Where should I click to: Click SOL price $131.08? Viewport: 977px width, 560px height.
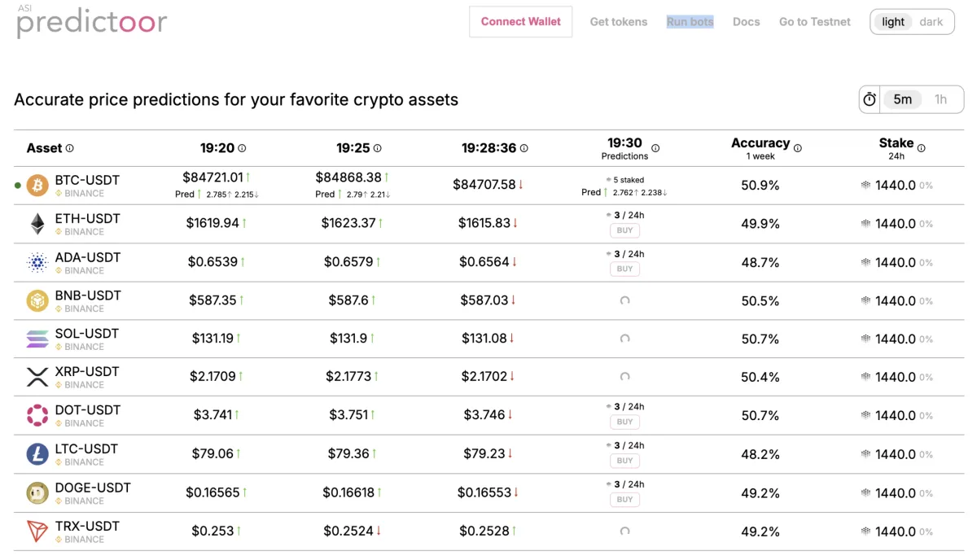click(x=484, y=339)
